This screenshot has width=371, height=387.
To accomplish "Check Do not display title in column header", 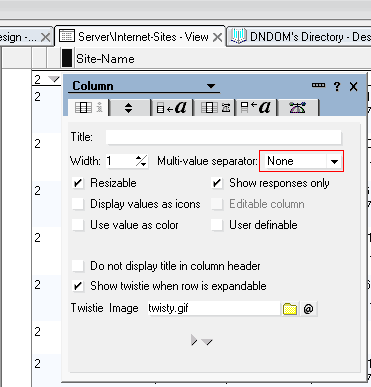I will [x=78, y=266].
